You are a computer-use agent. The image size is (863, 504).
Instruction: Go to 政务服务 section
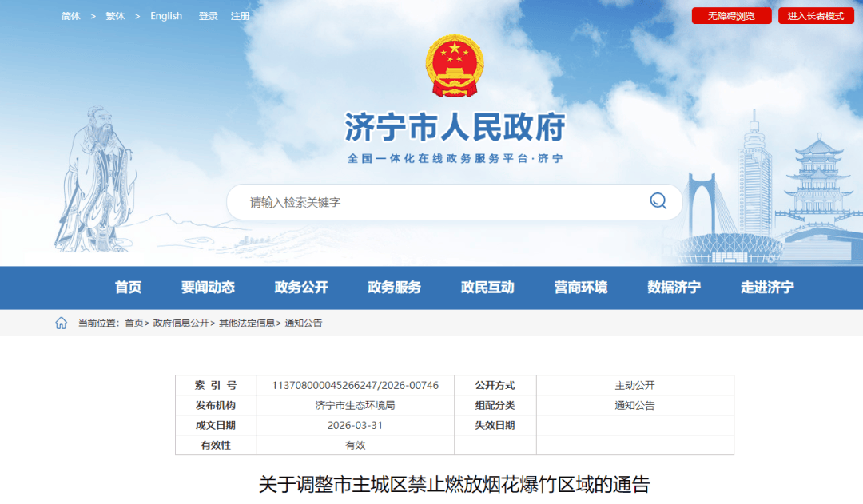pyautogui.click(x=394, y=288)
